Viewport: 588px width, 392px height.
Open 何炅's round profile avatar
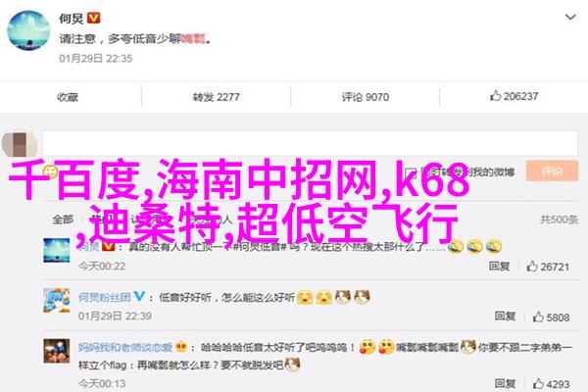click(x=28, y=30)
